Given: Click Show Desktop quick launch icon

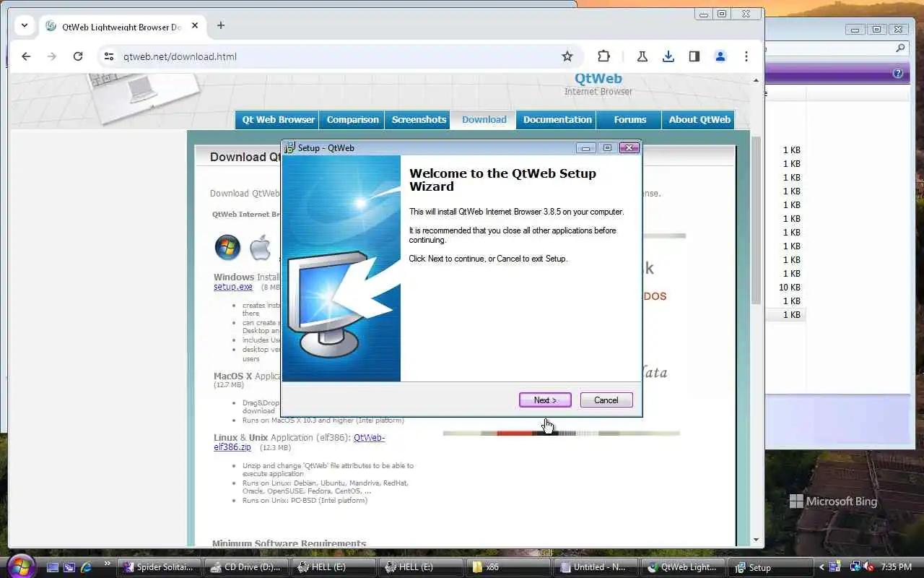Looking at the screenshot, I should coord(53,567).
